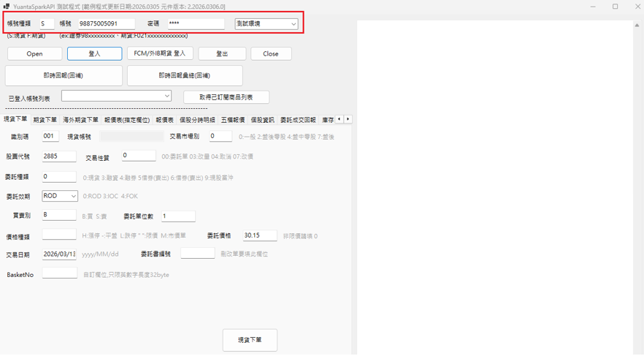Viewport: 644px width, 356px height.
Task: Switch to the 現貨下單 tab
Action: pos(15,119)
